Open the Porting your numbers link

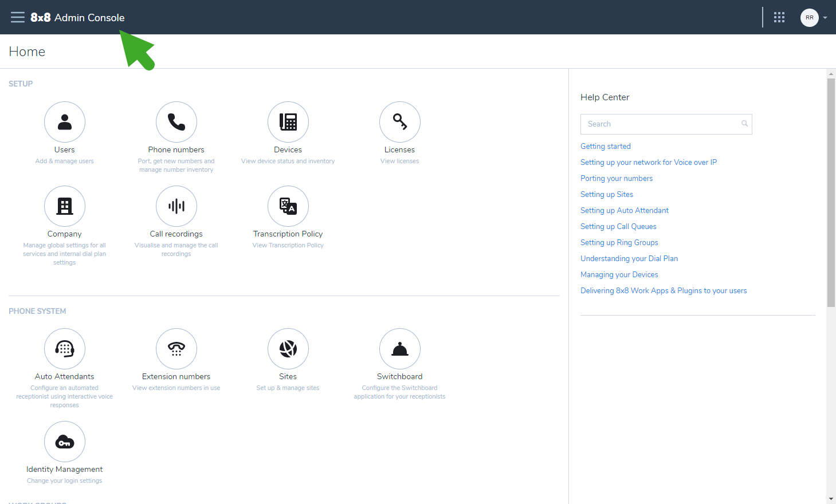coord(617,178)
